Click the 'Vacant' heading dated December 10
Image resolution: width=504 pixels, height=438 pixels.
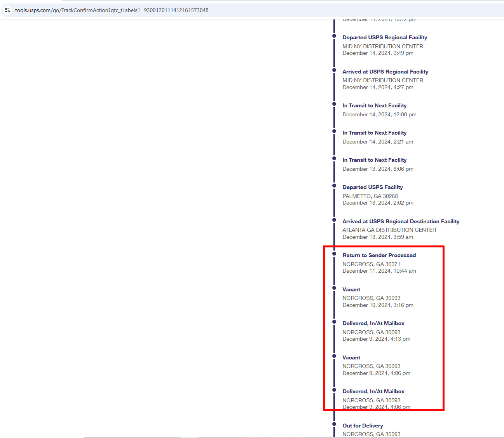coord(351,289)
